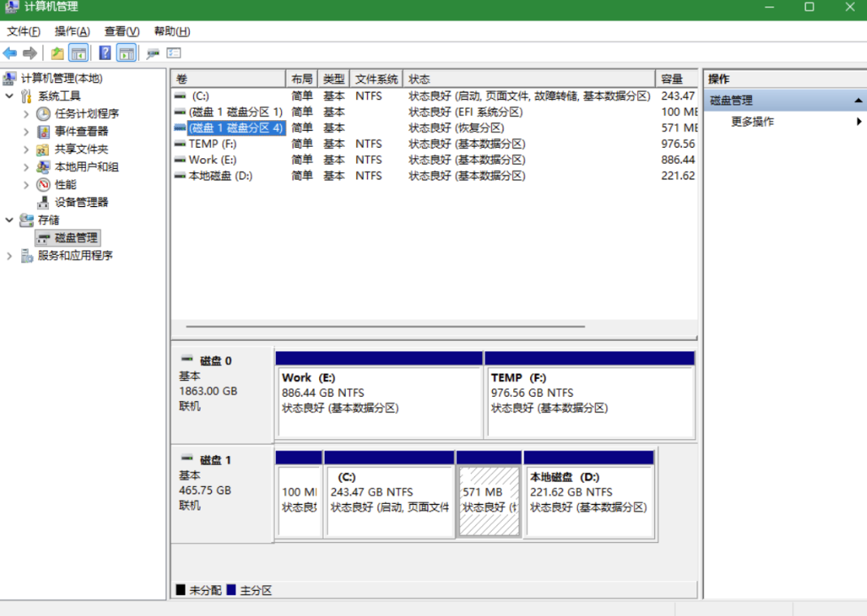Open the Help question mark icon

tap(105, 53)
